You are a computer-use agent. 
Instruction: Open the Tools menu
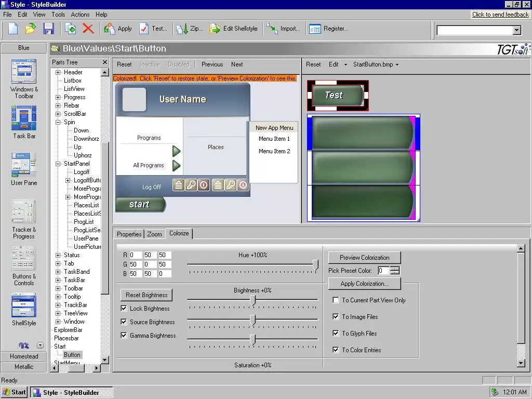coord(58,14)
